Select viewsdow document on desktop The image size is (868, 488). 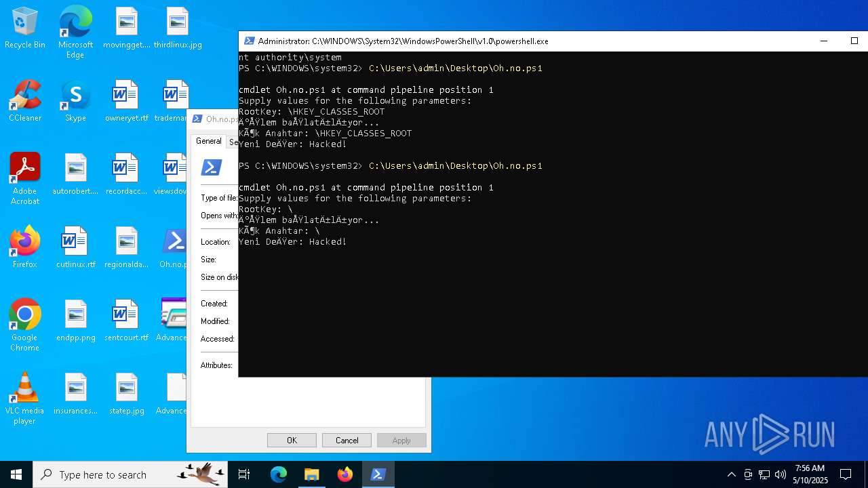click(x=171, y=175)
